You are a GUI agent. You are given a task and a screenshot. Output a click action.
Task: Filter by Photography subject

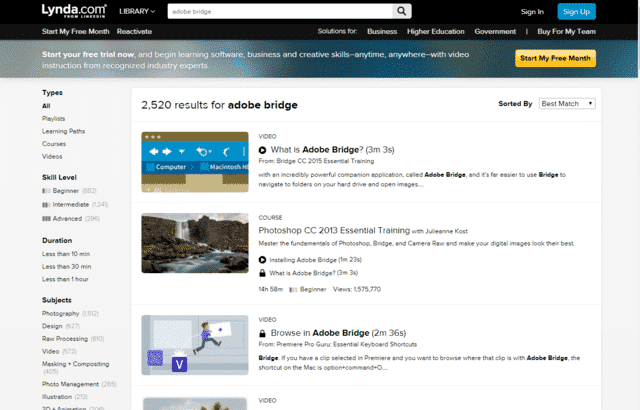(60, 314)
